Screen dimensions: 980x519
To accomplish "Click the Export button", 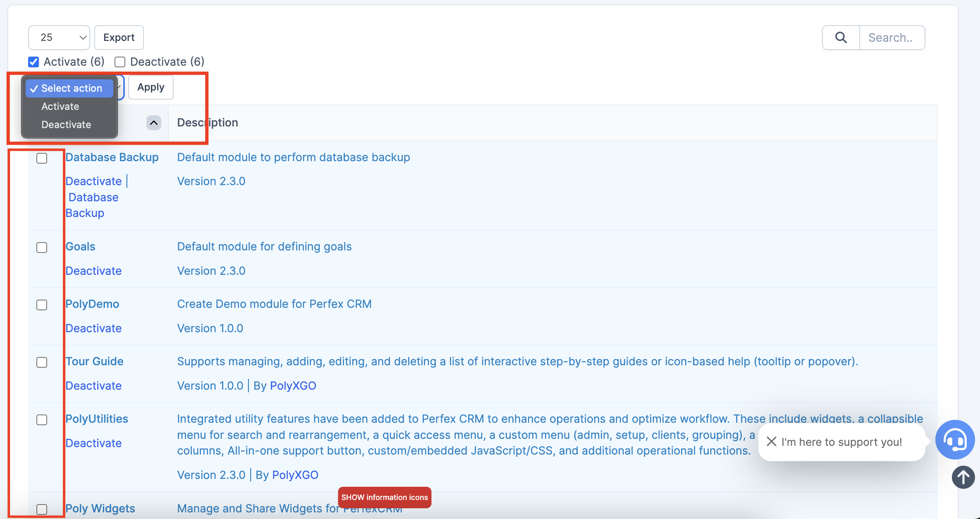I will pyautogui.click(x=119, y=38).
